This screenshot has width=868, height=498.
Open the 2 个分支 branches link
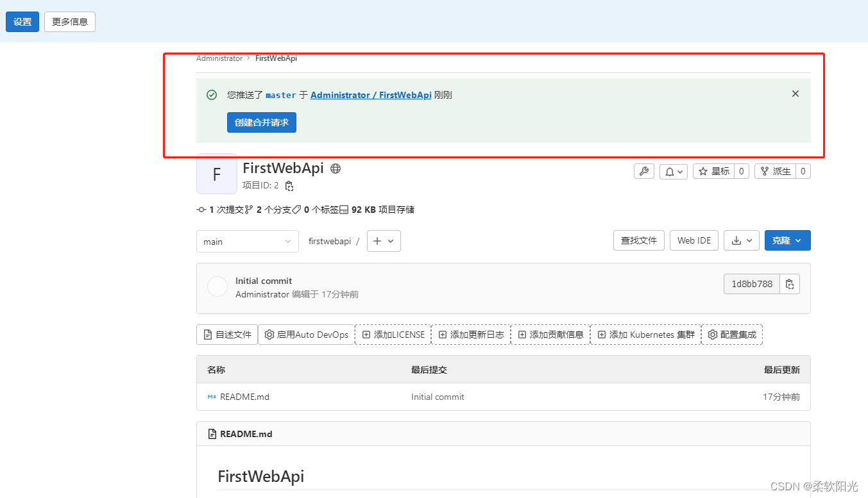[x=268, y=210]
